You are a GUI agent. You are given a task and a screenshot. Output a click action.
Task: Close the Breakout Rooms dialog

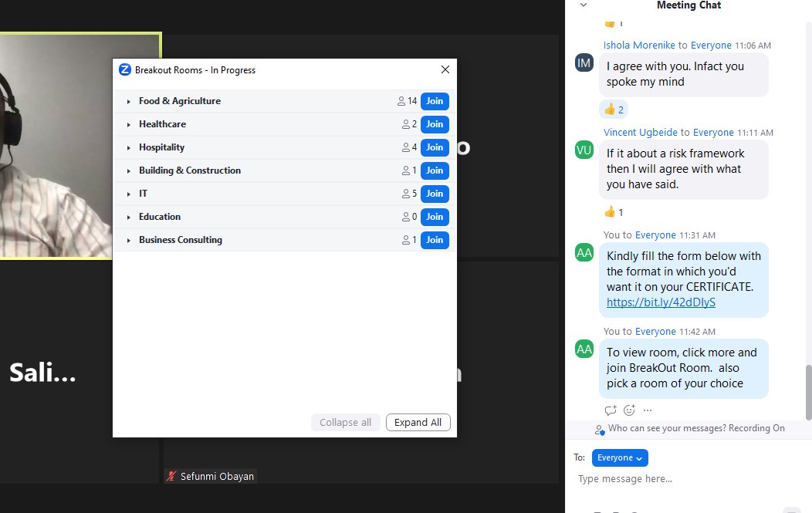click(445, 69)
